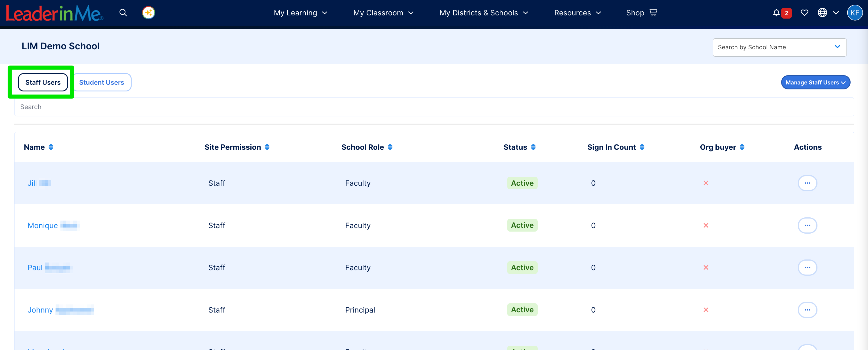The image size is (868, 350).
Task: Click LIM Demo School heading
Action: tap(61, 46)
